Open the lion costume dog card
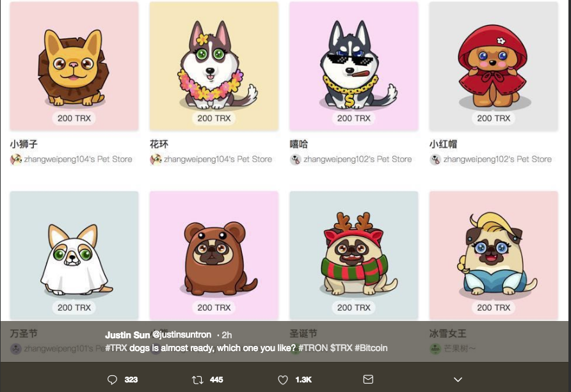 (74, 66)
